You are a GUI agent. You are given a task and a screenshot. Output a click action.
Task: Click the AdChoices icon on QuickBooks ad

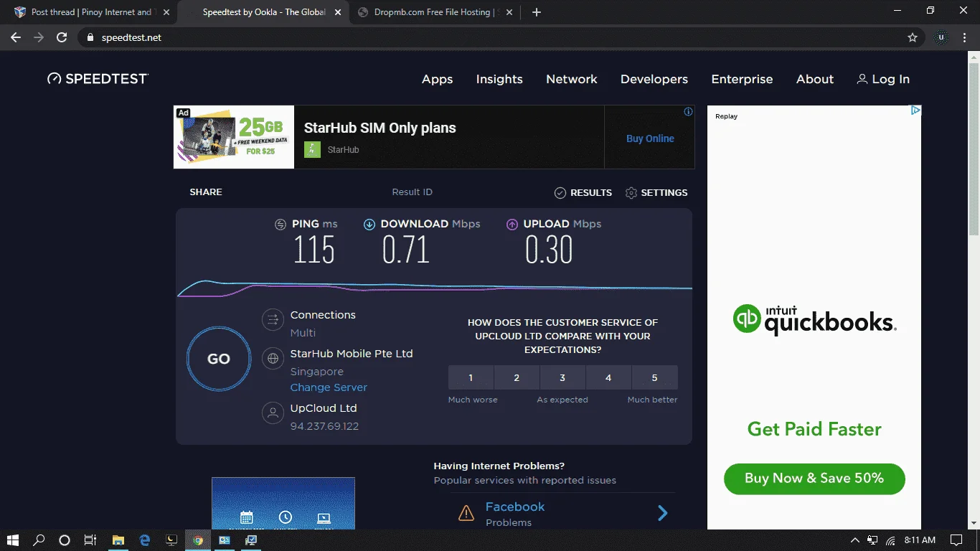tap(915, 110)
